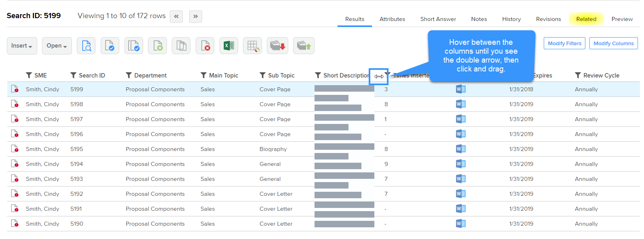
Task: Switch to the Notes tab
Action: [x=479, y=19]
